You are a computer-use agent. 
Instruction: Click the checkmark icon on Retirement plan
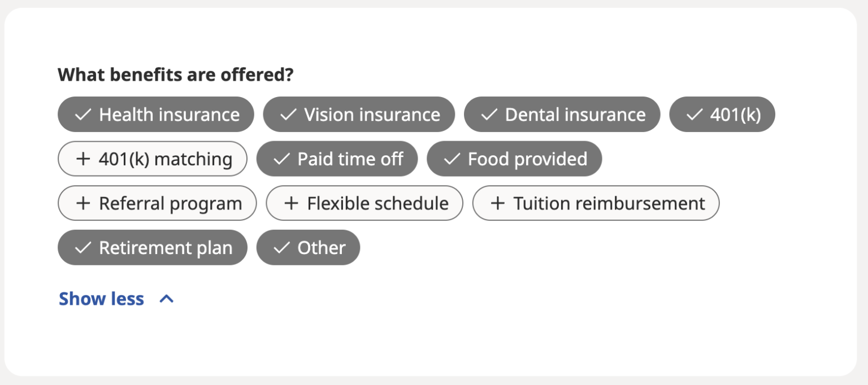point(83,247)
